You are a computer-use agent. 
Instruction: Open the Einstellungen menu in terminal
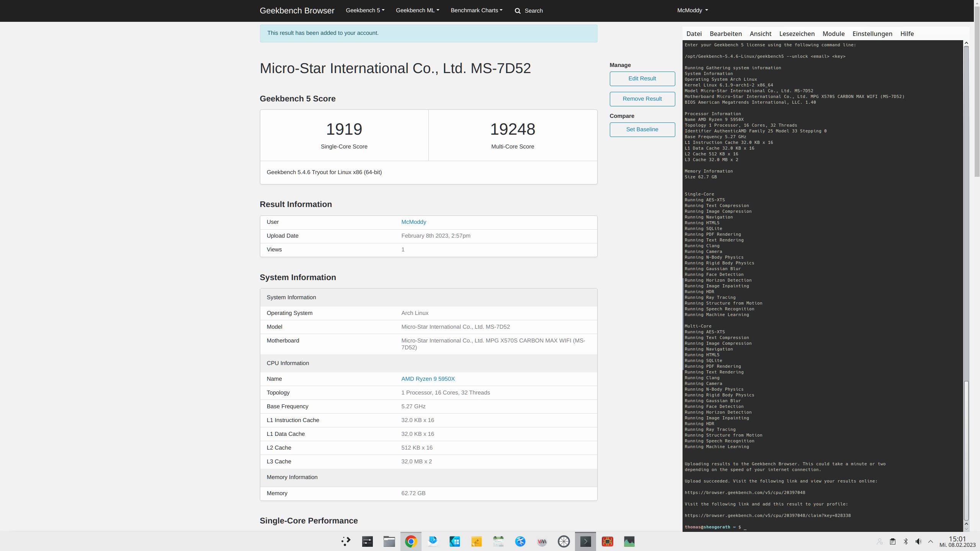(872, 34)
